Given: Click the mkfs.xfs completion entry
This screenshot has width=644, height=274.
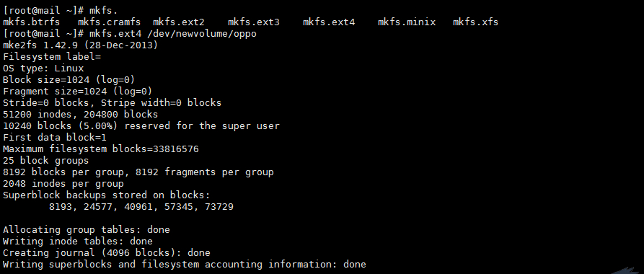Looking at the screenshot, I should pyautogui.click(x=475, y=22).
